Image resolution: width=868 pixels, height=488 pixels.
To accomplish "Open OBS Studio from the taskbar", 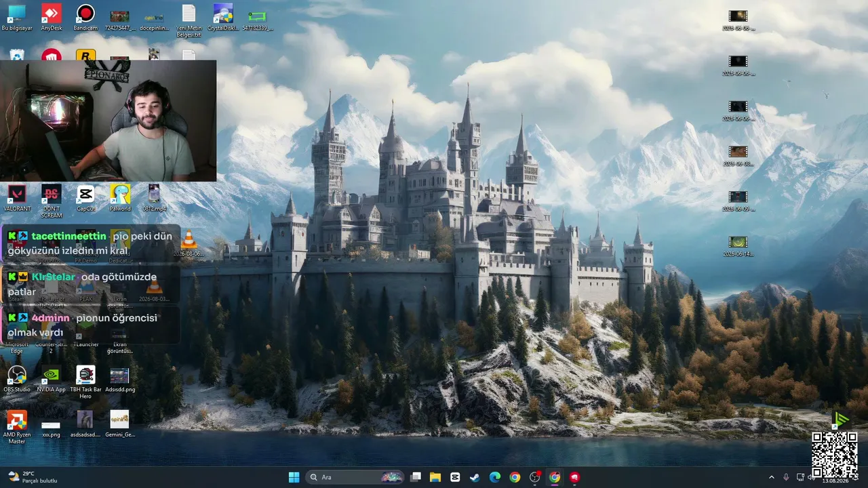I will (x=534, y=477).
